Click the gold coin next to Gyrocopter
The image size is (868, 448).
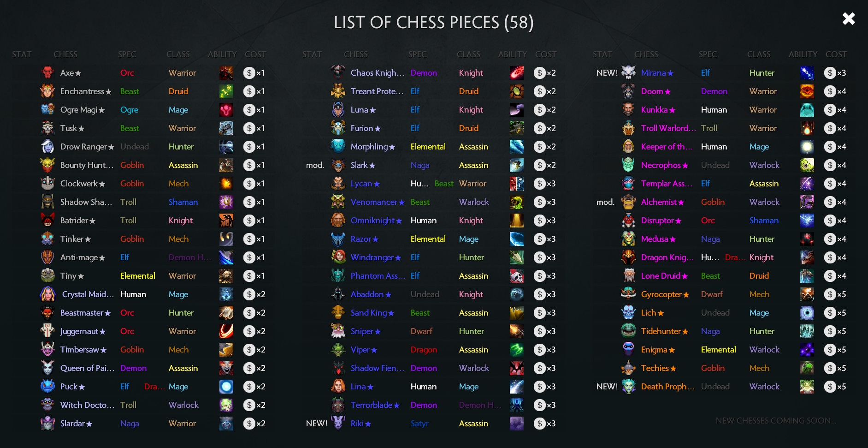coord(830,294)
